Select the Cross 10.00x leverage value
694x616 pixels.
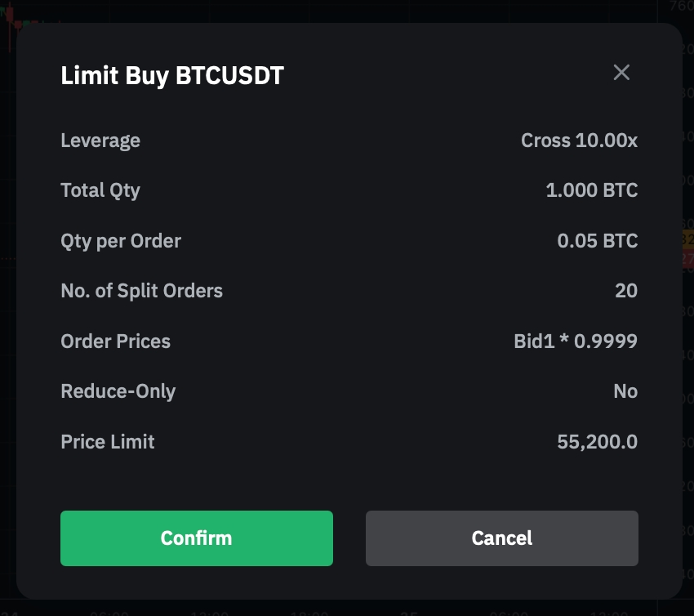(579, 141)
